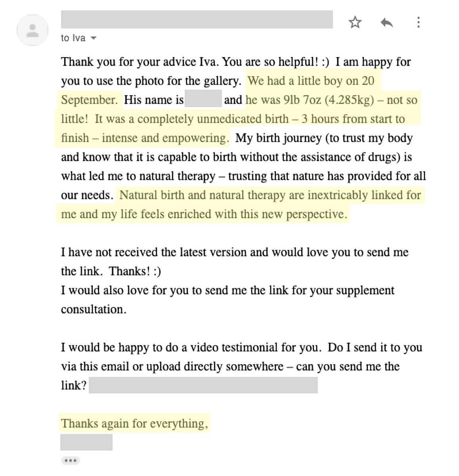Click the "My birth journey" sentence

click(243, 167)
